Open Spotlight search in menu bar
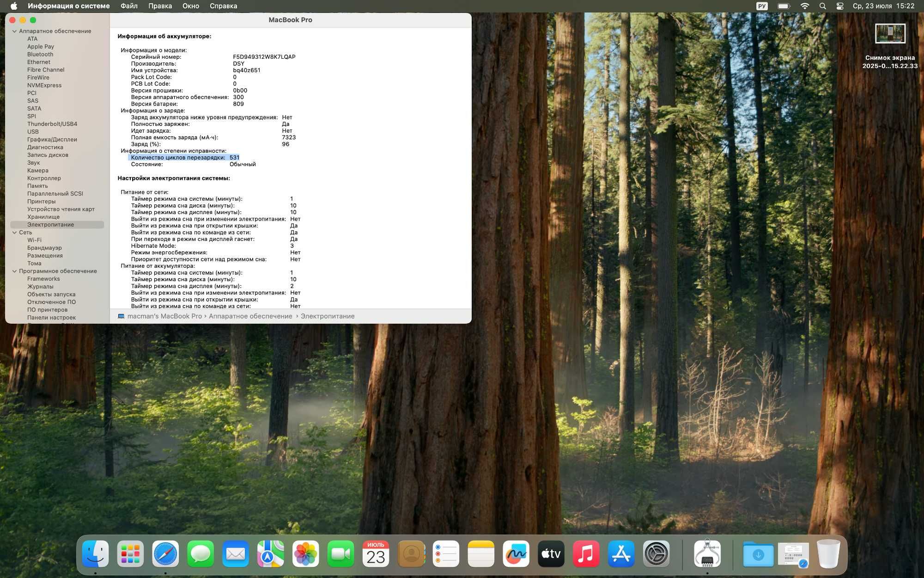This screenshot has height=578, width=924. [x=823, y=6]
